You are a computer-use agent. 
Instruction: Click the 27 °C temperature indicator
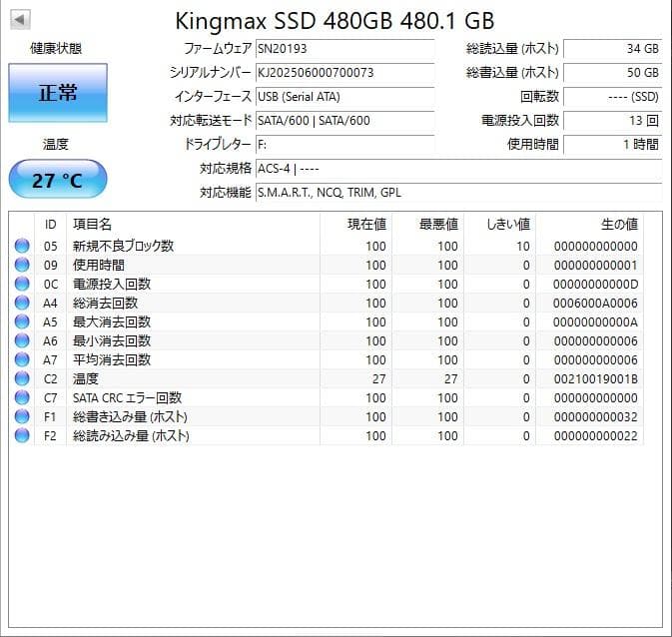58,180
